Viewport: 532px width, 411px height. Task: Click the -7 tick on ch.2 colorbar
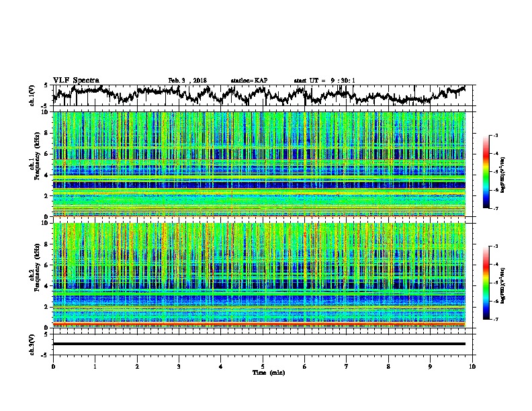click(496, 320)
